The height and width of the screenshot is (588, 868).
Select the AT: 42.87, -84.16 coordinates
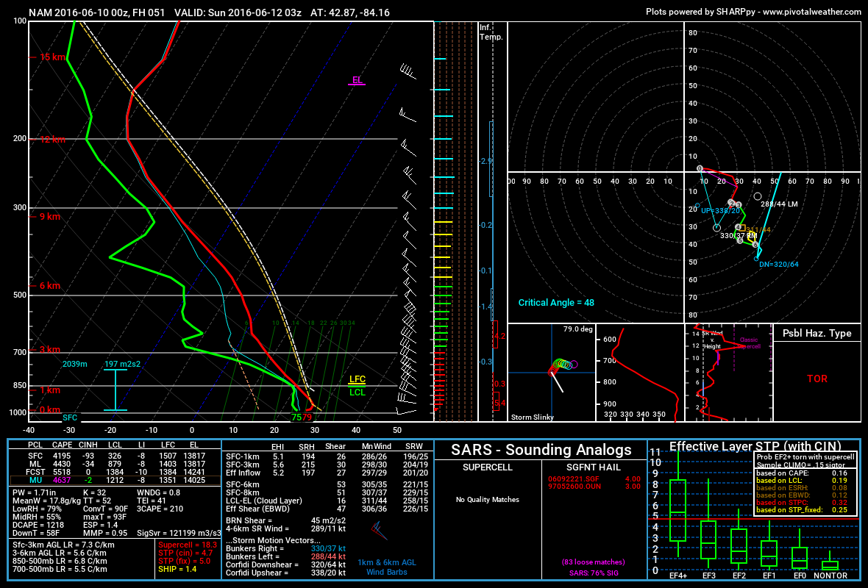pos(350,12)
